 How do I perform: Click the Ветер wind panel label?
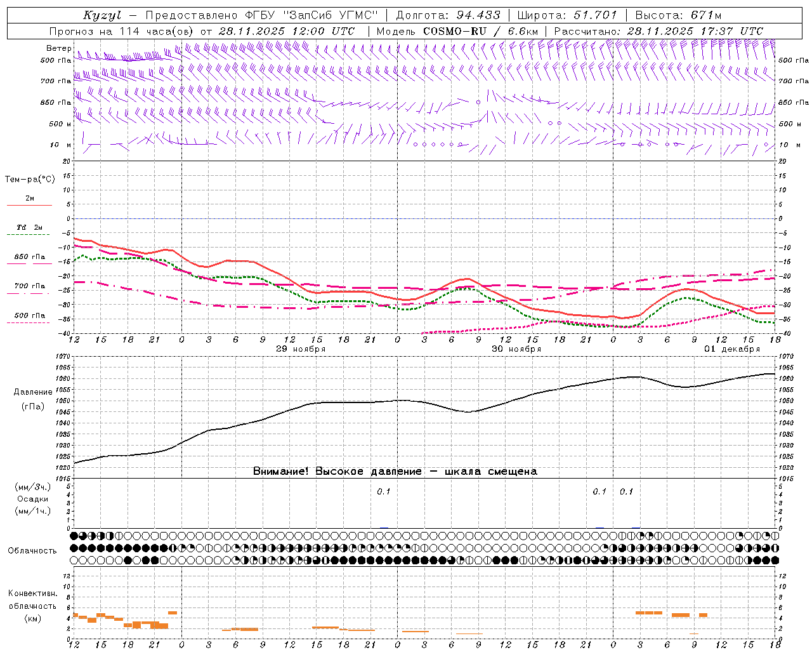[58, 48]
